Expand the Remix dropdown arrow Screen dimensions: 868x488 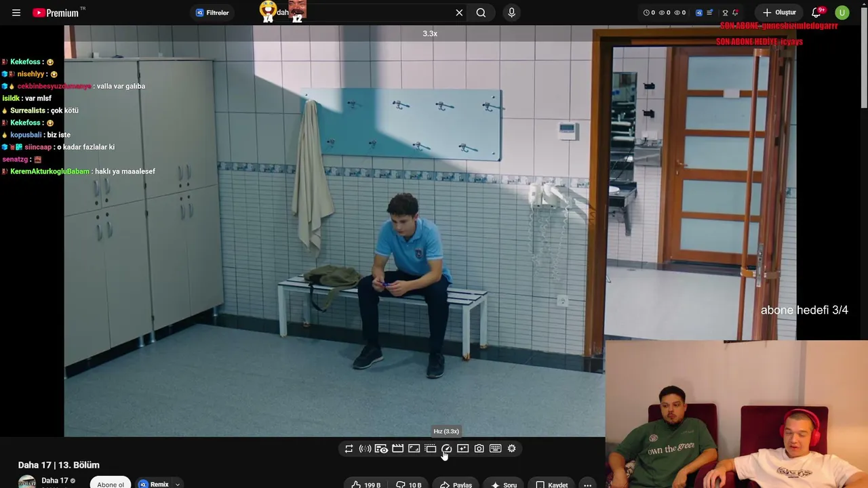point(178,484)
